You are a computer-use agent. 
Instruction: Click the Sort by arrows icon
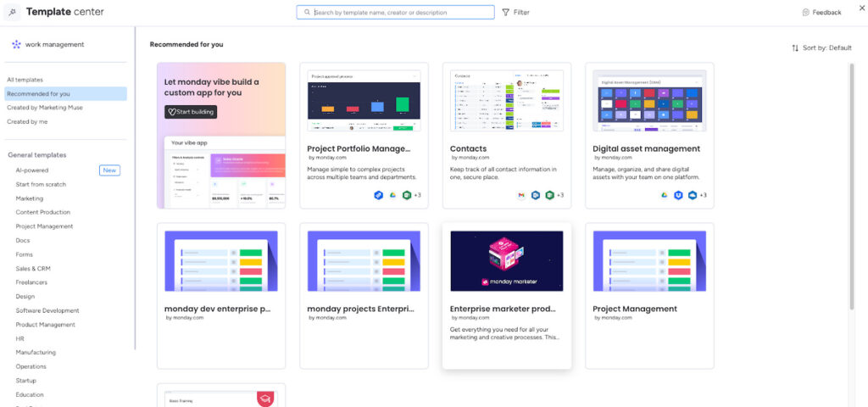click(795, 48)
